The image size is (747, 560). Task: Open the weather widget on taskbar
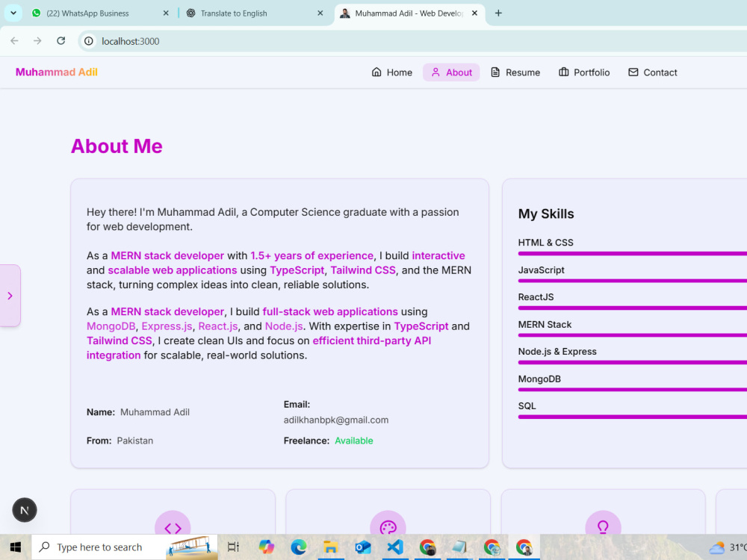click(728, 547)
